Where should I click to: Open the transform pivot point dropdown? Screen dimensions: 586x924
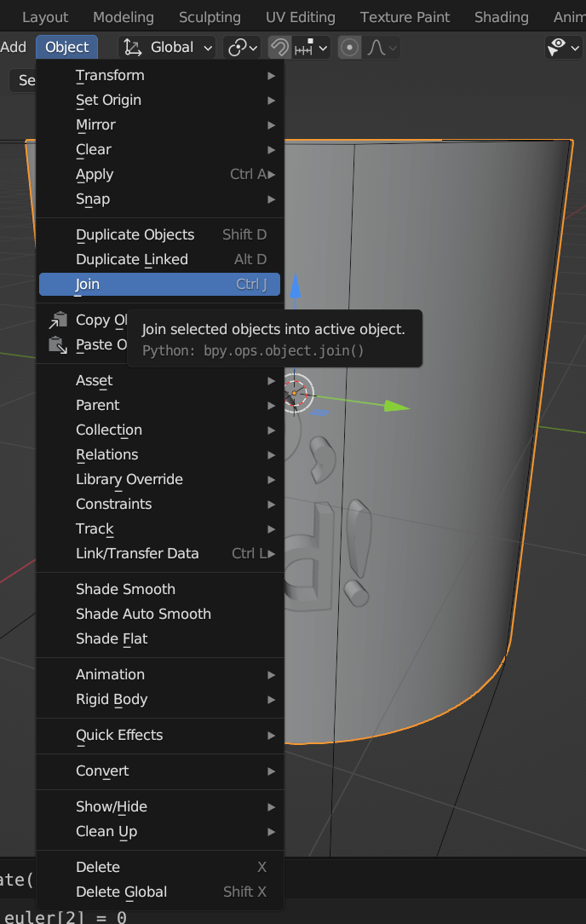[242, 47]
